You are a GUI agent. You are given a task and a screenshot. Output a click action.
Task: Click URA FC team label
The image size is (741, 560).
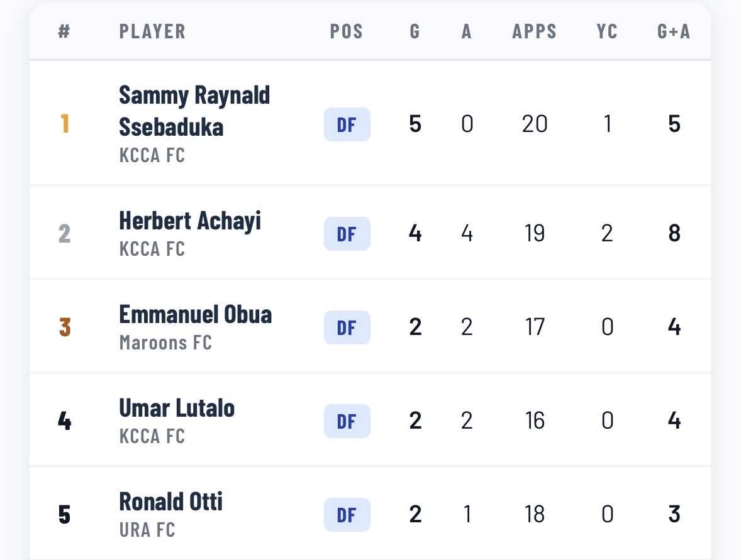147,530
